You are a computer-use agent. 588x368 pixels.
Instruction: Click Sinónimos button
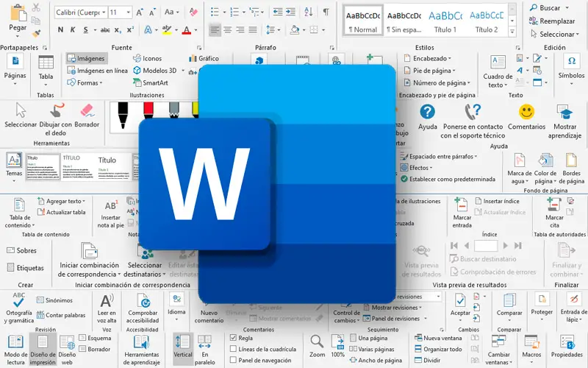pyautogui.click(x=54, y=300)
